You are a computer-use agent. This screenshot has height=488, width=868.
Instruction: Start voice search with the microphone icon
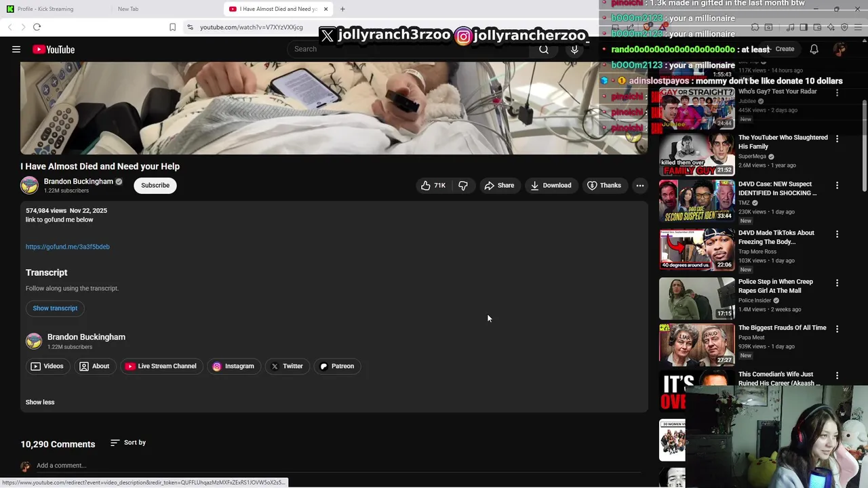(574, 49)
